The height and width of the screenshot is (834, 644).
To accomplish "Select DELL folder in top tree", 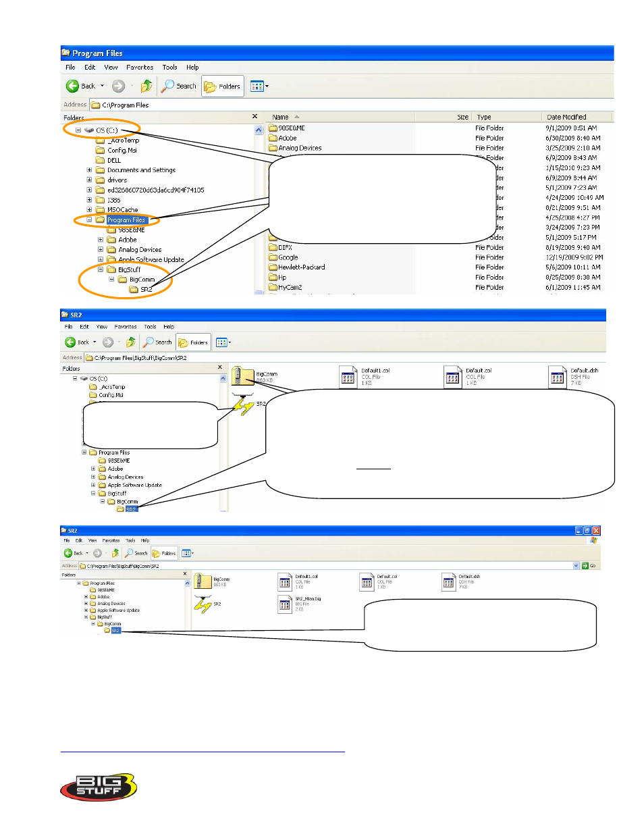I will (109, 160).
